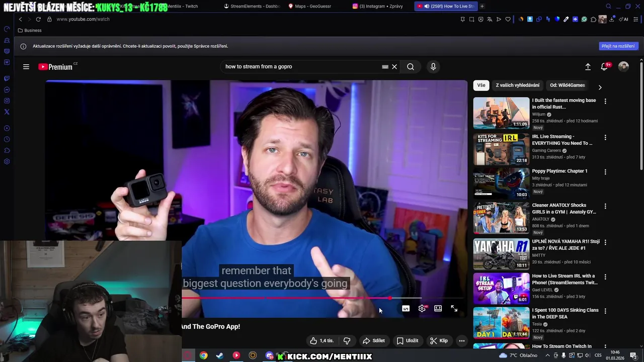This screenshot has height=362, width=644.
Task: Open the color picker eyedropper extension
Action: 566,19
